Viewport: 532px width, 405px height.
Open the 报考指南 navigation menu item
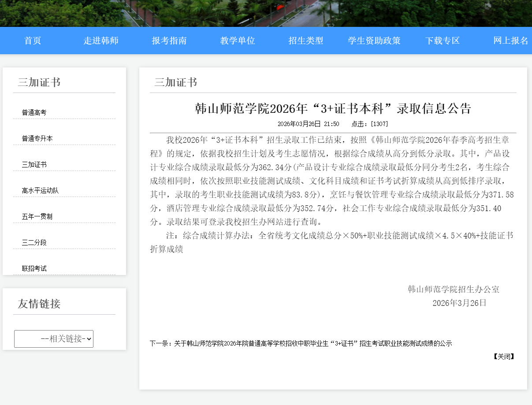(x=169, y=40)
